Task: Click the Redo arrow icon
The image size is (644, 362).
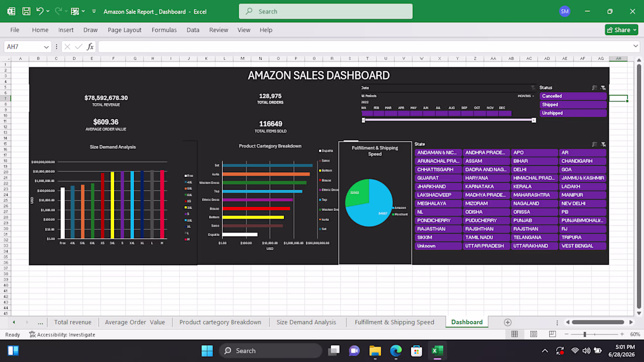Action: [x=59, y=12]
